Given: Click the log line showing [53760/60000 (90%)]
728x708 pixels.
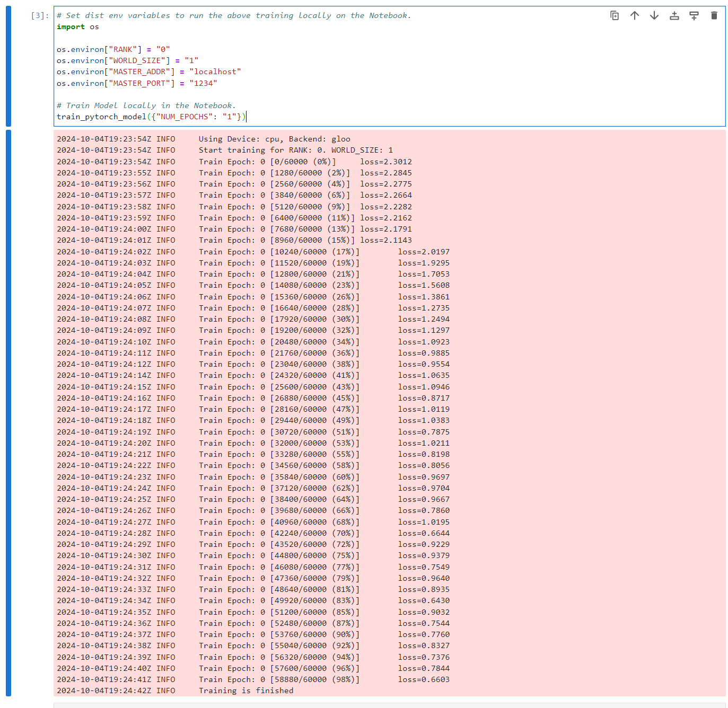Looking at the screenshot, I should click(x=253, y=634).
